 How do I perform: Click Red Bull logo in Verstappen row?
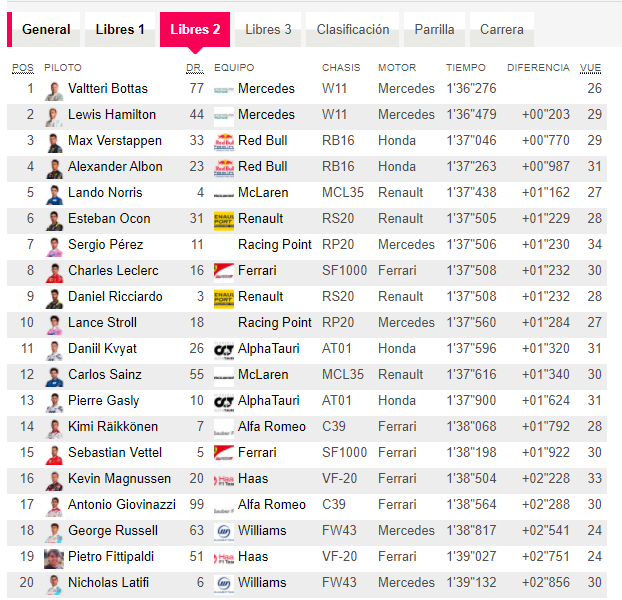(x=224, y=143)
